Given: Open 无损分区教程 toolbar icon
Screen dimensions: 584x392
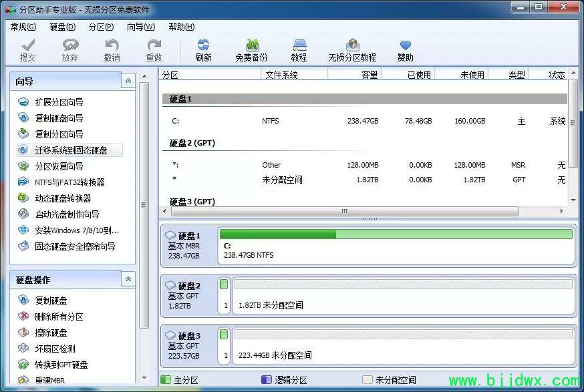Looking at the screenshot, I should tap(352, 50).
